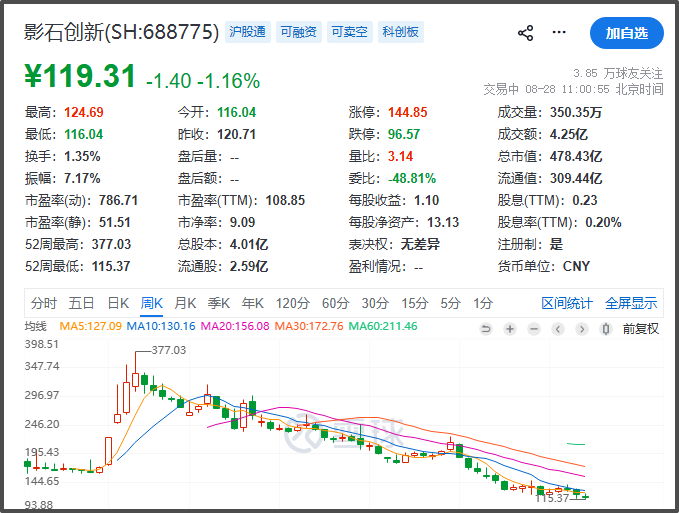Open 全屏显示 fullscreen link
Screen dimensions: 679x513
[631, 303]
